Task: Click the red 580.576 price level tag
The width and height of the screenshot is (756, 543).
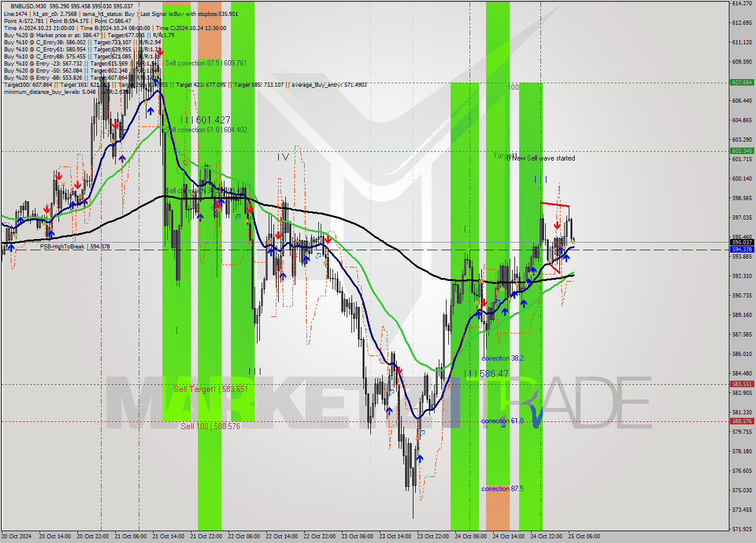Action: [742, 421]
